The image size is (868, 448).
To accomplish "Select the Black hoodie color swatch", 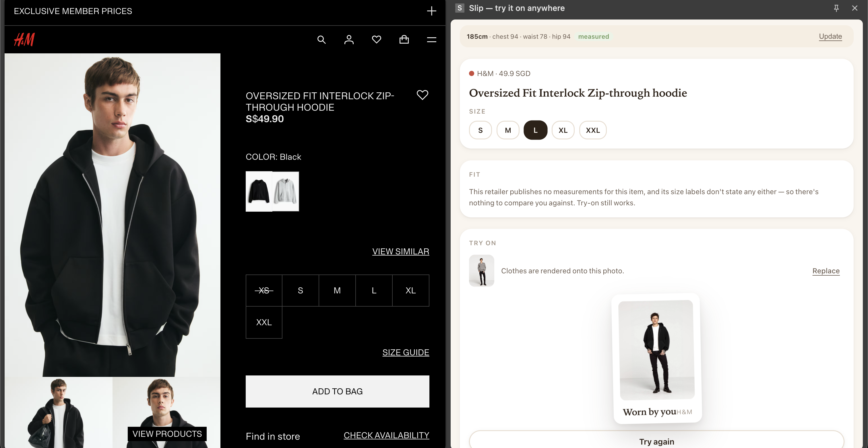I will pos(259,192).
